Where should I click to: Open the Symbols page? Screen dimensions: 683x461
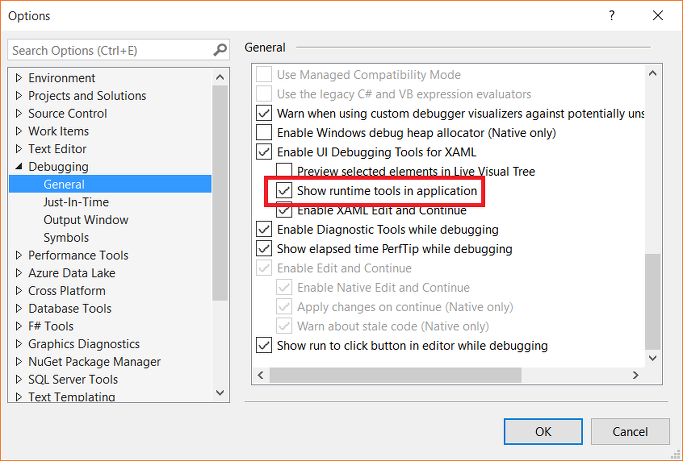click(x=66, y=237)
